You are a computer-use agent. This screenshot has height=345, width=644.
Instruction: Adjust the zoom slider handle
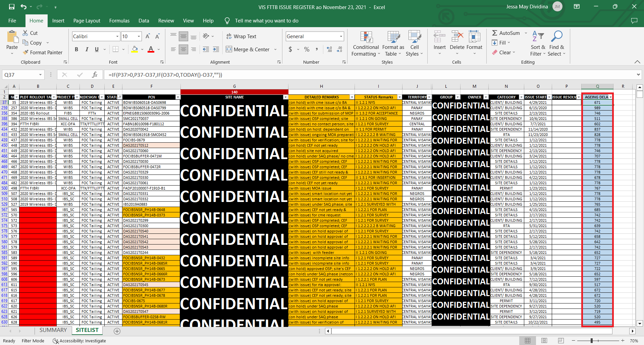(x=592, y=341)
